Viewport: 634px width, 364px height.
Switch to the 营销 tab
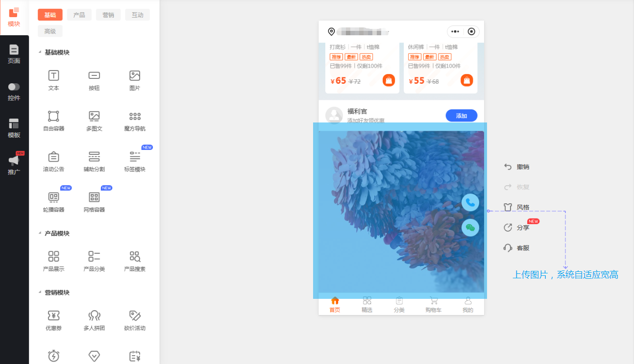click(x=108, y=15)
